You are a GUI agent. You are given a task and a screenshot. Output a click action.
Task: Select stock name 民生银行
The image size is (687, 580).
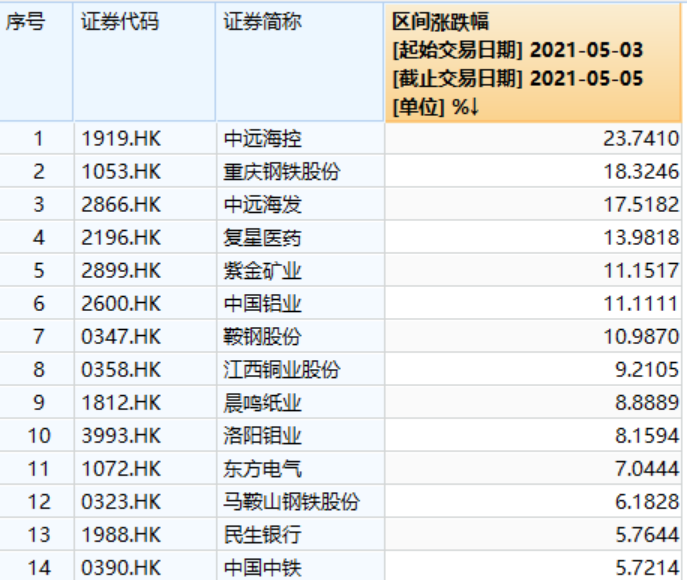pos(262,535)
